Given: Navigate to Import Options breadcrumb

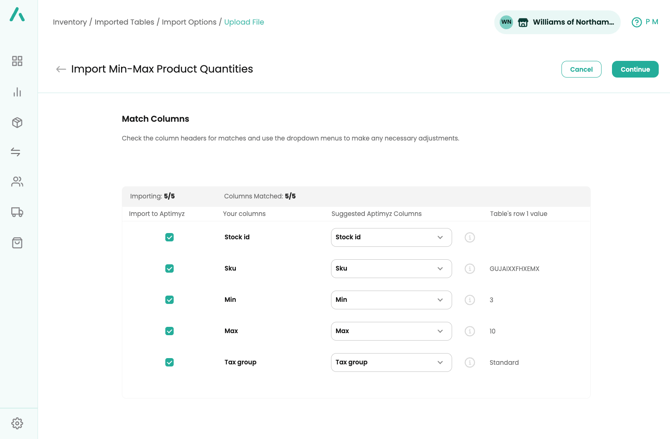Looking at the screenshot, I should (x=189, y=22).
